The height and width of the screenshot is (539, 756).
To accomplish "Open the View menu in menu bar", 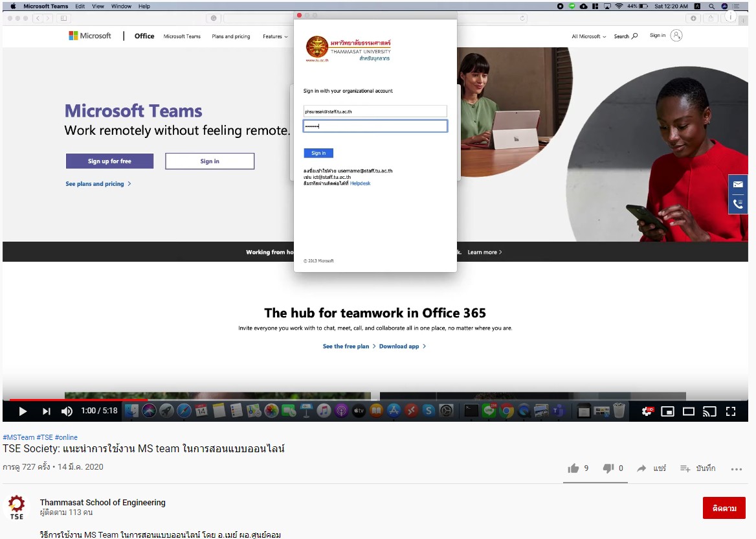I will pos(98,6).
